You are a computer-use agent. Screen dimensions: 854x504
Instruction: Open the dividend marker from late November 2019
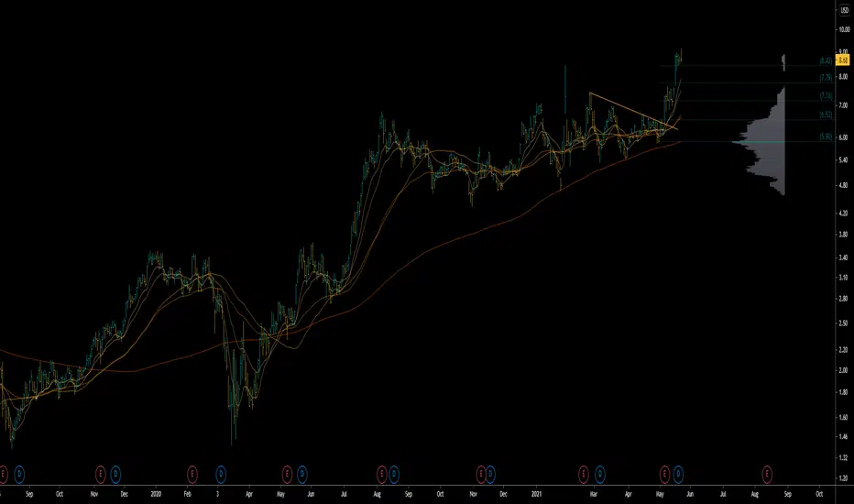[115, 475]
